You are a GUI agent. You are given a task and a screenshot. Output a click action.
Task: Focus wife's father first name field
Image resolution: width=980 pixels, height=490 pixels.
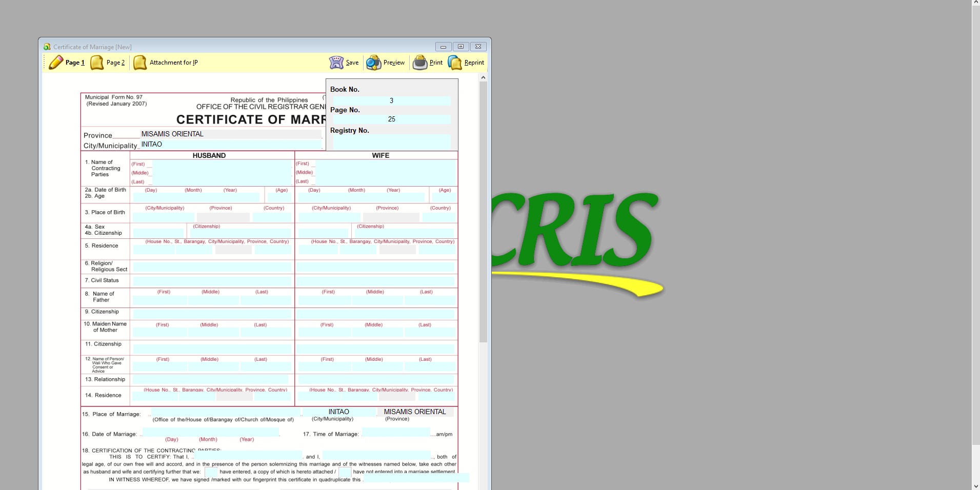tap(325, 300)
